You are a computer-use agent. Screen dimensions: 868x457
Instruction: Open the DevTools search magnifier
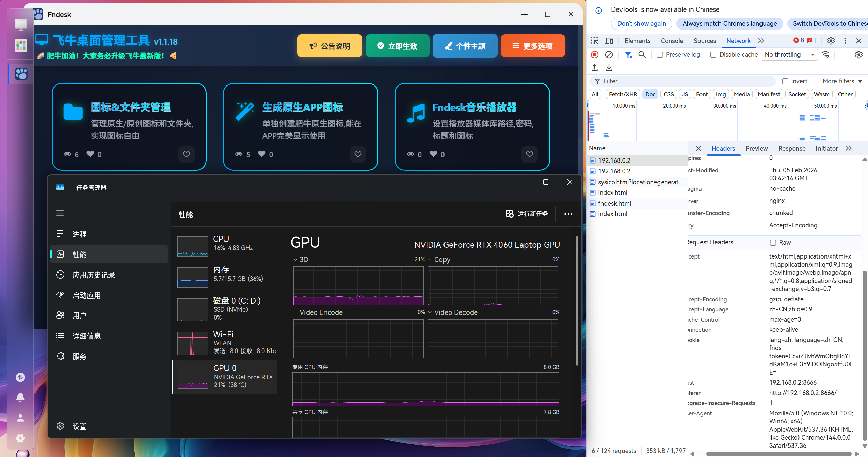tap(642, 55)
